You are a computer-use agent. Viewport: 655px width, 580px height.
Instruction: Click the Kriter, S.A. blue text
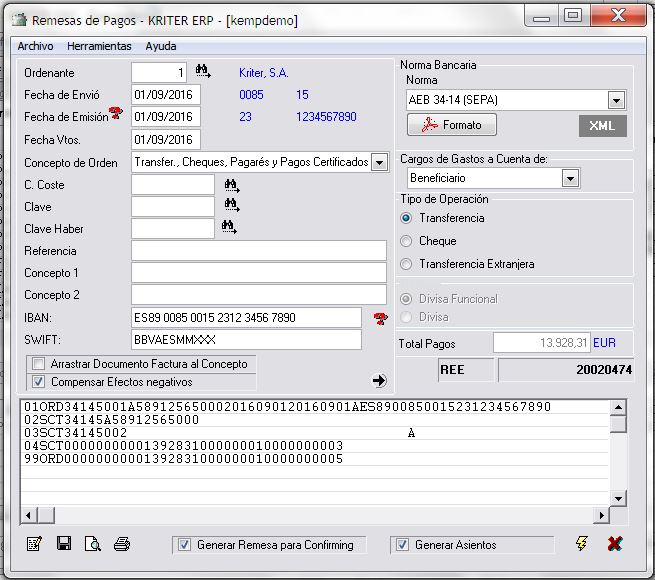click(x=264, y=73)
